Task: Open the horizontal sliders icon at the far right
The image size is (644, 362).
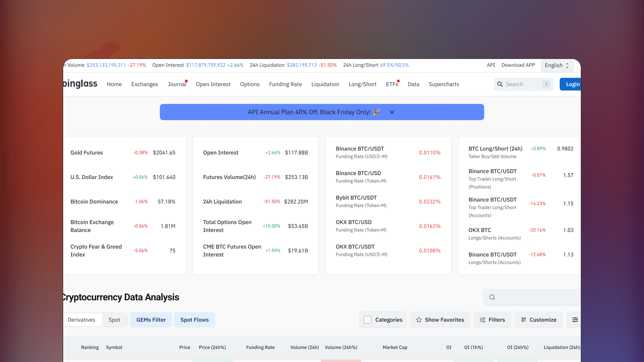Action: [x=575, y=320]
